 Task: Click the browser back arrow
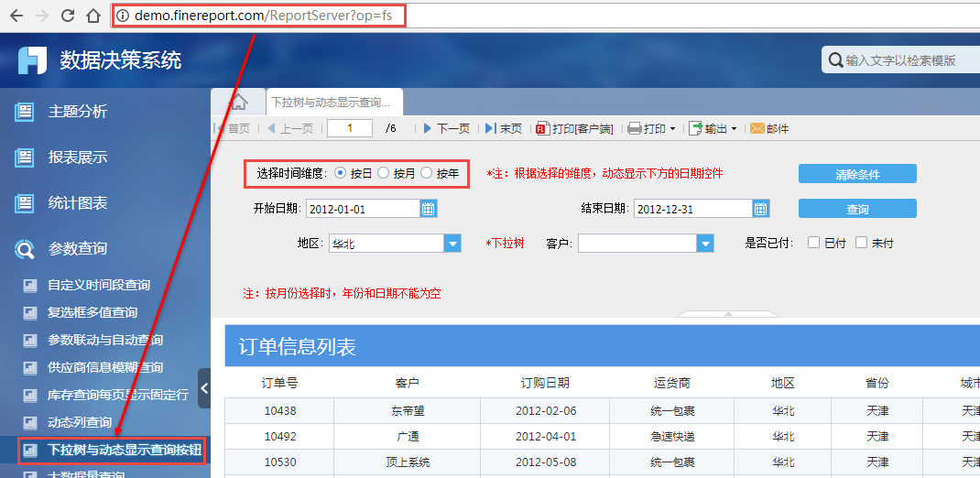pyautogui.click(x=16, y=16)
